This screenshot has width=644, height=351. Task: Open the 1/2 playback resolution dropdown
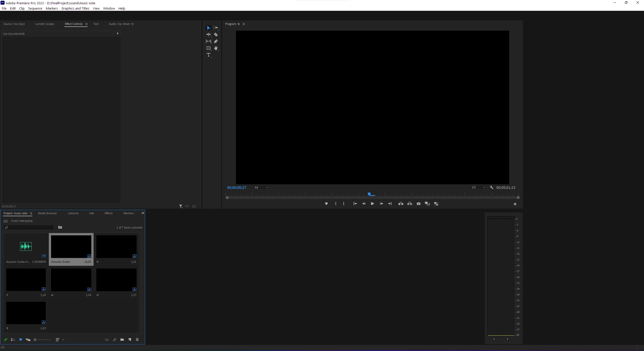(478, 188)
